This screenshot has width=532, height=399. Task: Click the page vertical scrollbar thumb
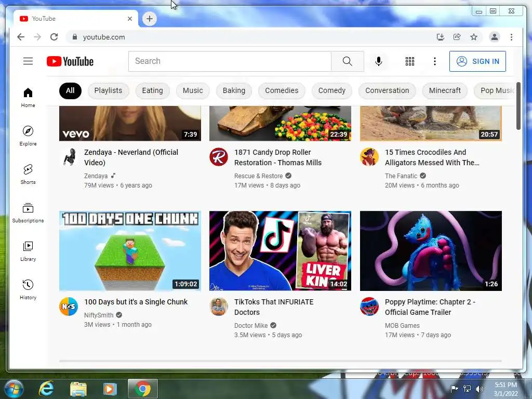tap(518, 106)
